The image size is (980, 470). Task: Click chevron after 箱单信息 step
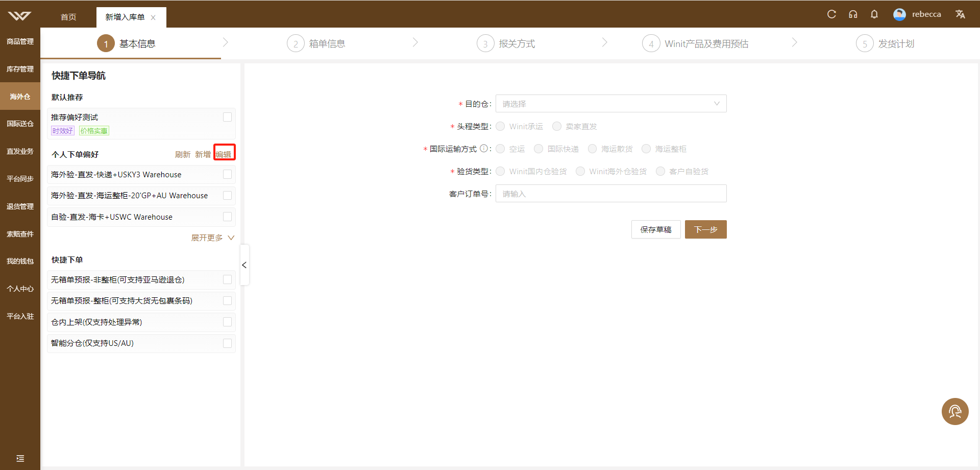(x=415, y=42)
